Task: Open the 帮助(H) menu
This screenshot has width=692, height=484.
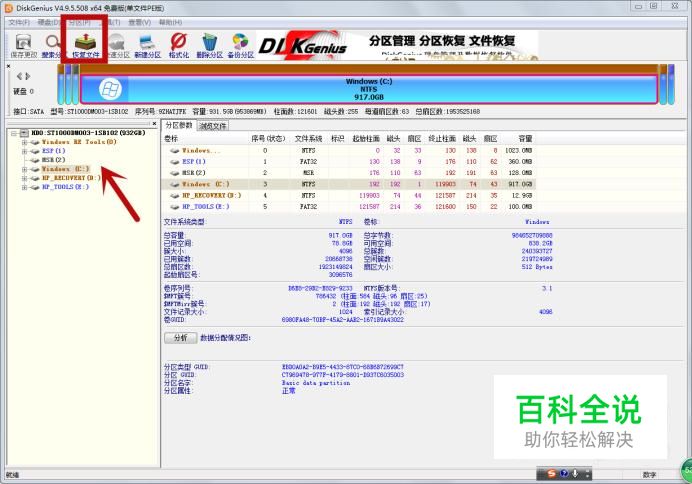Action: click(x=170, y=22)
